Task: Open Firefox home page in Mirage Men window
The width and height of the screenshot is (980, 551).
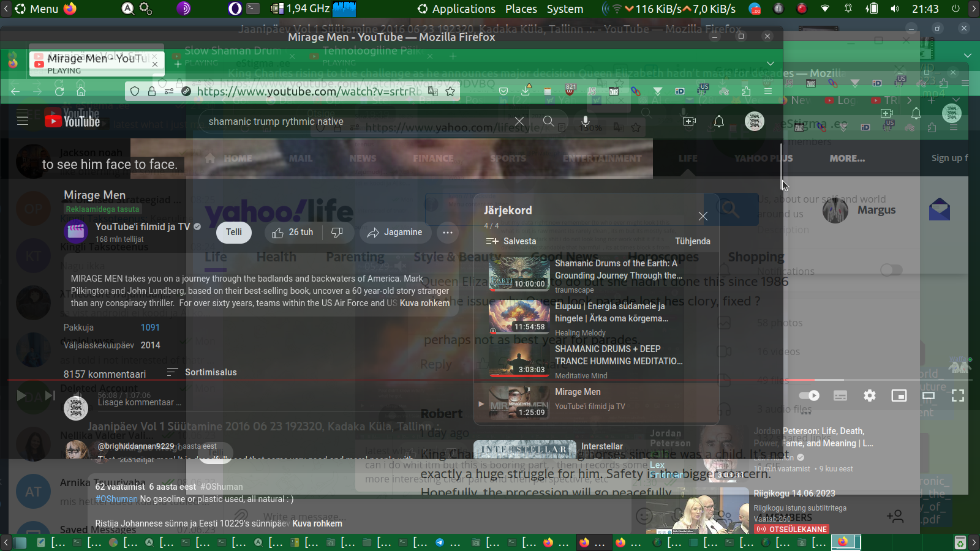Action: [81, 91]
